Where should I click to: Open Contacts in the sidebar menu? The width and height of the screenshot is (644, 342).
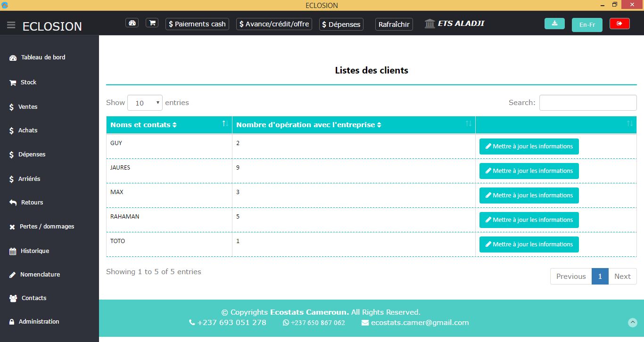34,298
